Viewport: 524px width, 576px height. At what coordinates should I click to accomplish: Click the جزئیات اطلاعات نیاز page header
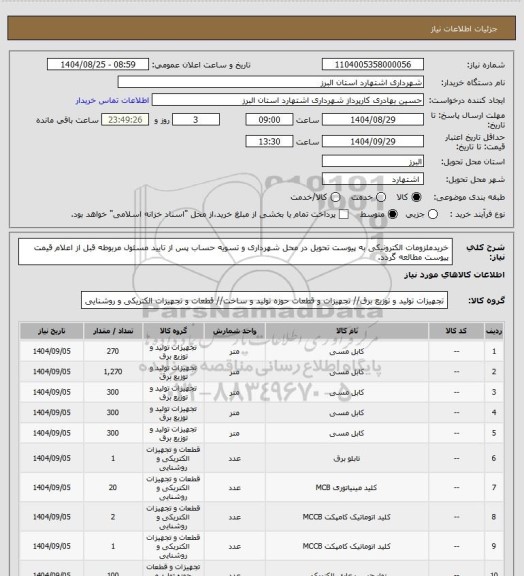(x=464, y=29)
